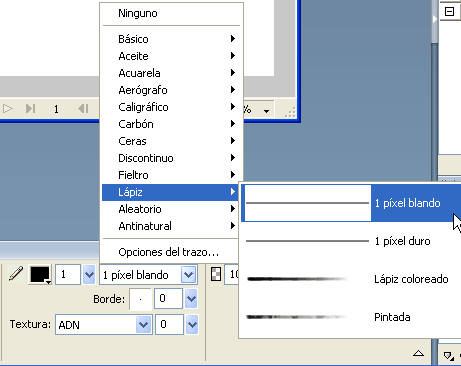Screen dimensions: 461x366
Task: Click the Borde edge value field
Action: (x=168, y=298)
